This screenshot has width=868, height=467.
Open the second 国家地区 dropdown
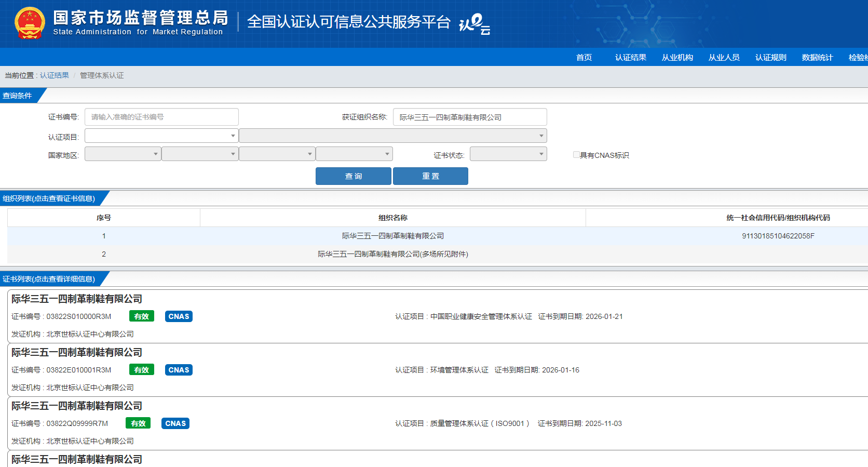point(200,154)
